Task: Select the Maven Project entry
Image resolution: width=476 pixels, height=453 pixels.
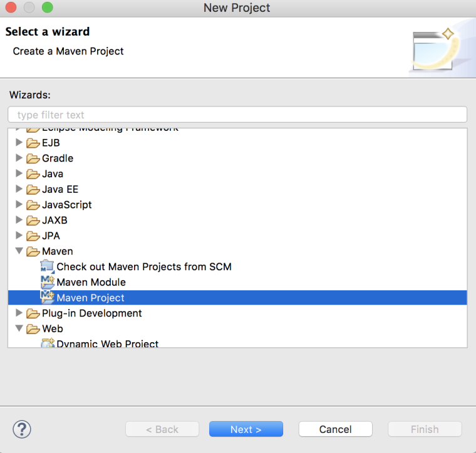Action: (x=90, y=298)
